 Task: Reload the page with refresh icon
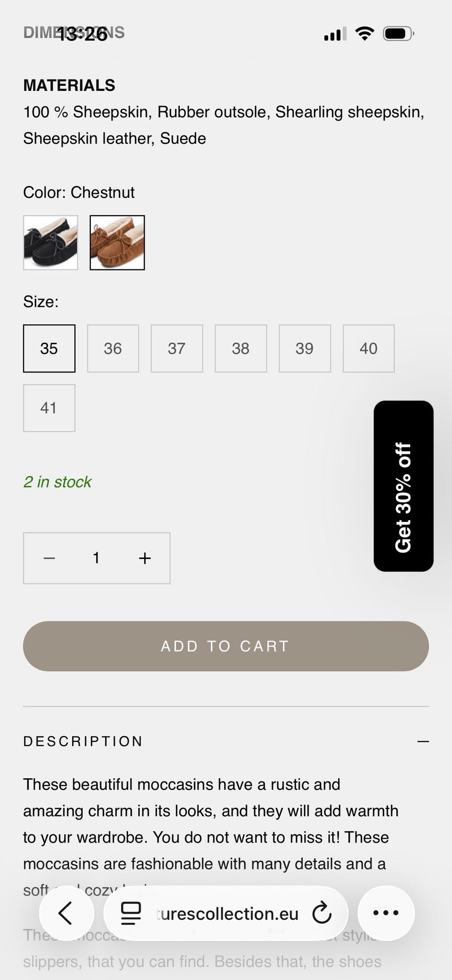click(322, 913)
